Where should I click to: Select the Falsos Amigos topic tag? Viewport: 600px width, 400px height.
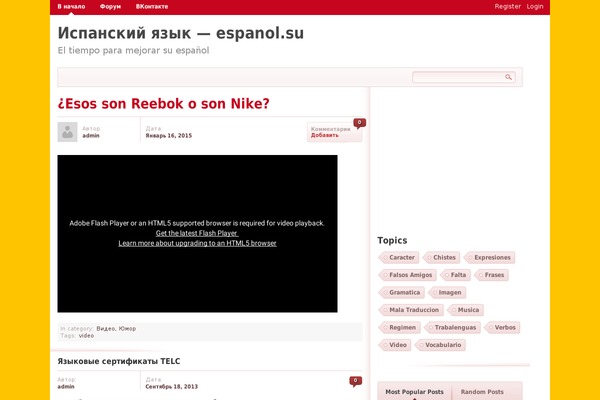point(408,275)
